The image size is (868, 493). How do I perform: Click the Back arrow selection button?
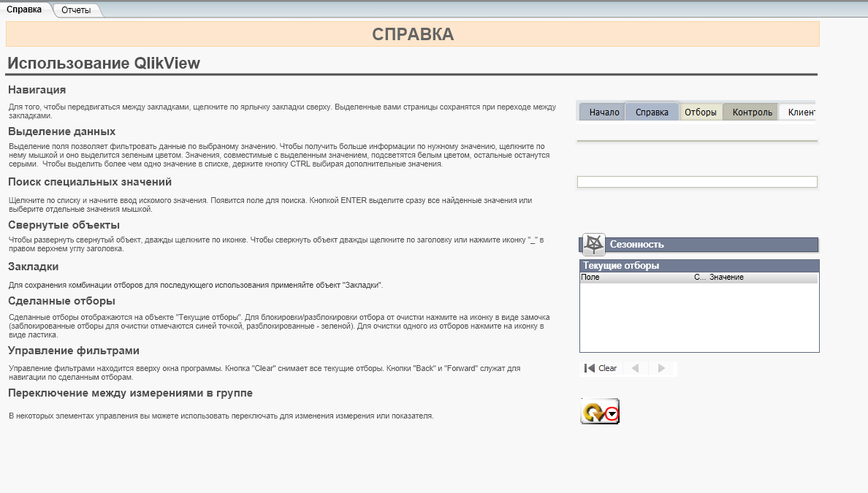pos(636,368)
